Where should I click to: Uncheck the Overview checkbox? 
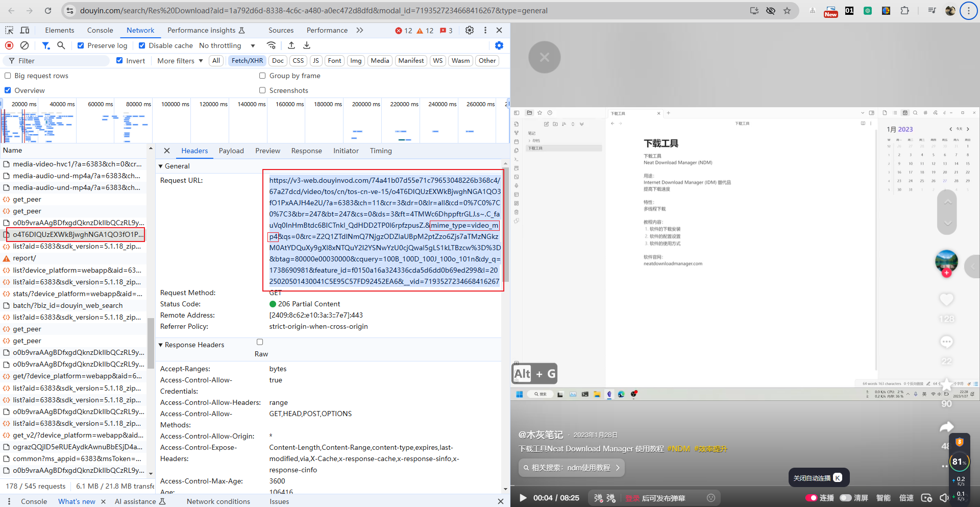coord(8,90)
